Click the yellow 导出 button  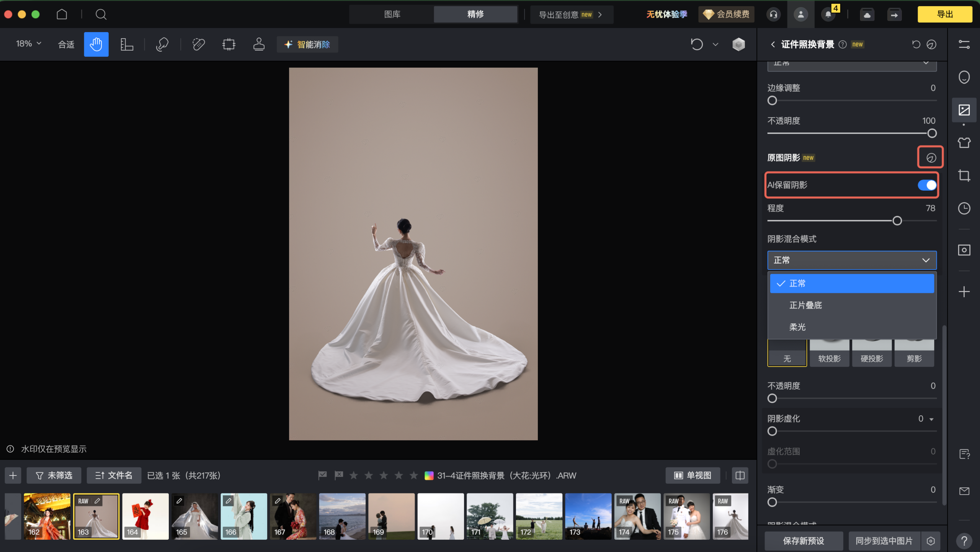tap(944, 14)
